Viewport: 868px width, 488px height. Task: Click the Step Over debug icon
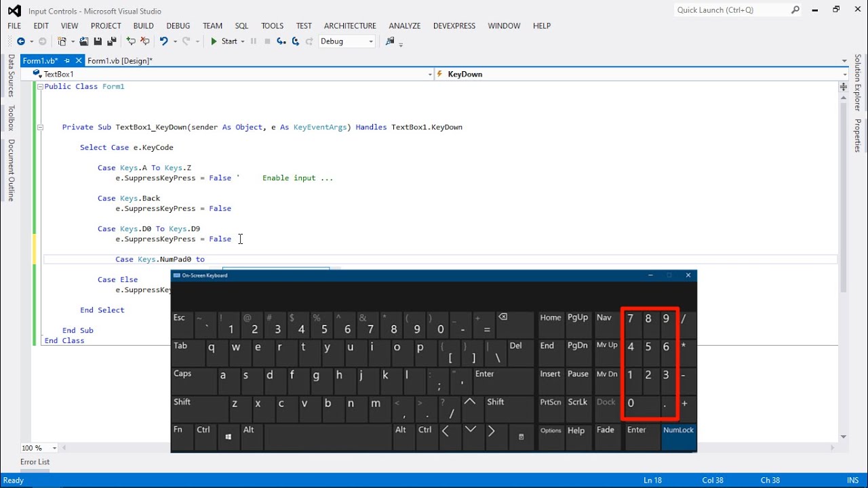point(295,41)
